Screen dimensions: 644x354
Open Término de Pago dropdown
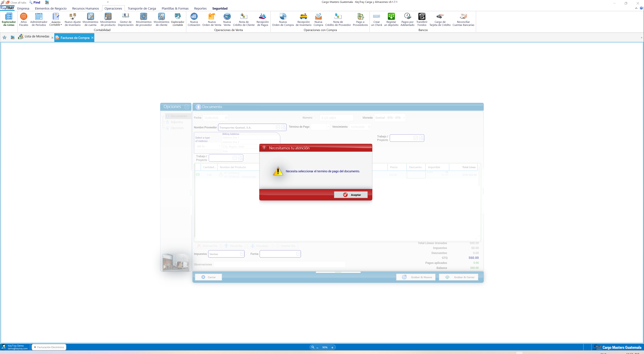328,127
